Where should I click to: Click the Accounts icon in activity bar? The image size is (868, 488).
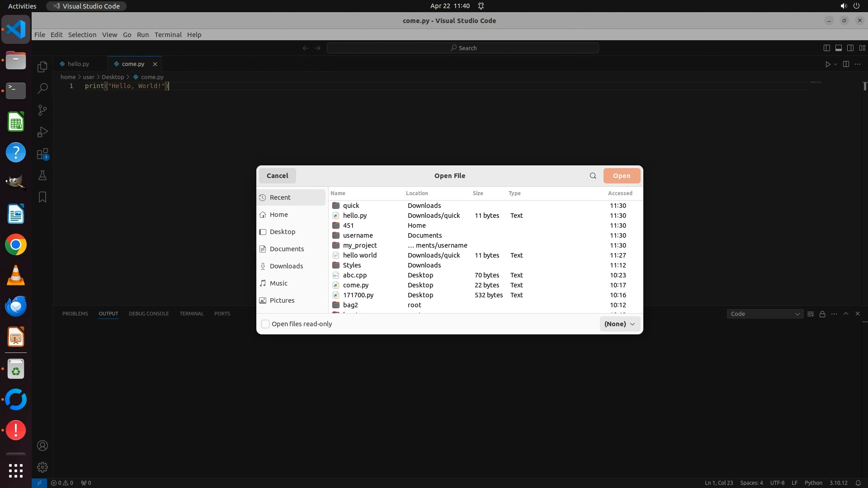(x=42, y=446)
